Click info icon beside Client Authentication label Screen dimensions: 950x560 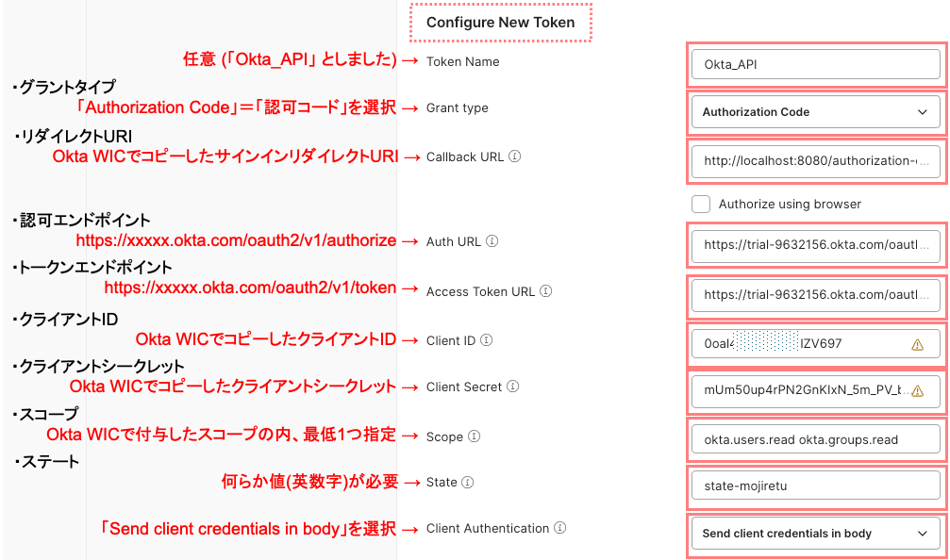pos(559,528)
